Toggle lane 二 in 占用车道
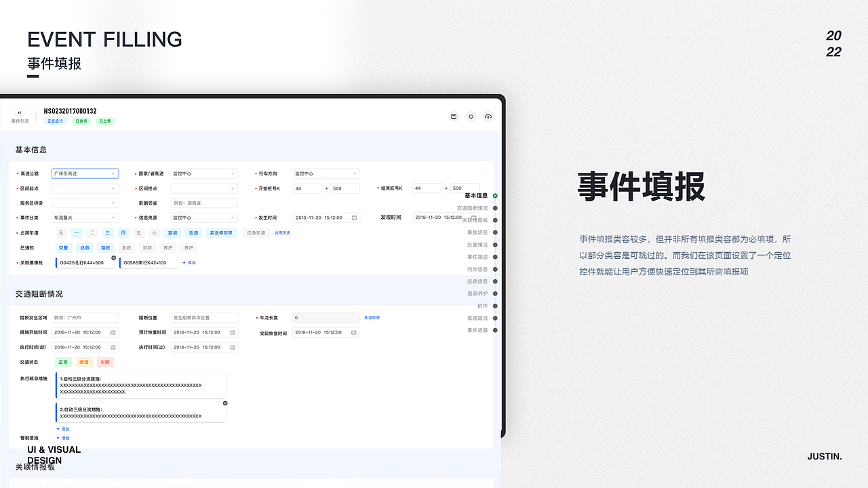868x488 pixels. click(92, 232)
